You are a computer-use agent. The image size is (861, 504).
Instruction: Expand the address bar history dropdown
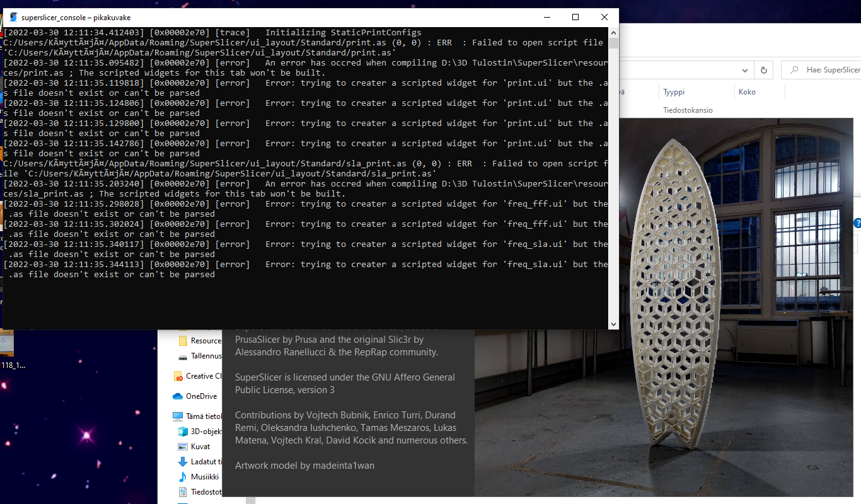pyautogui.click(x=744, y=71)
